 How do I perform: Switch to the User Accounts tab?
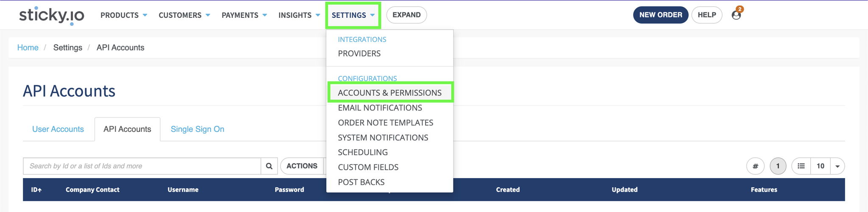[58, 129]
